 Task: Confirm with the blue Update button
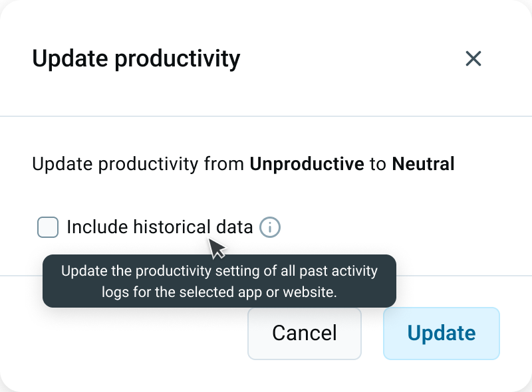(442, 334)
